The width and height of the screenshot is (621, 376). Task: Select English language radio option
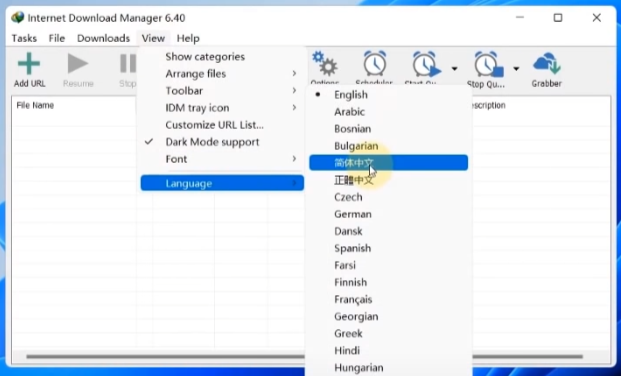coord(388,95)
